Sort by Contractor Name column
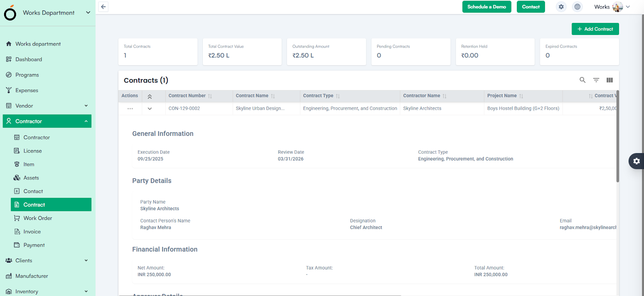Viewport: 644px width, 296px height. (444, 96)
